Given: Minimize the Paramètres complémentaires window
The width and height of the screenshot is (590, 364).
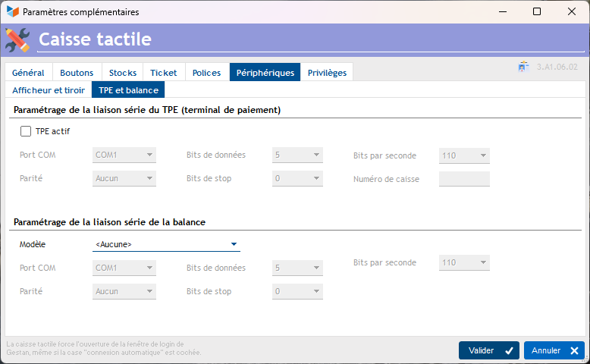Looking at the screenshot, I should pos(502,12).
